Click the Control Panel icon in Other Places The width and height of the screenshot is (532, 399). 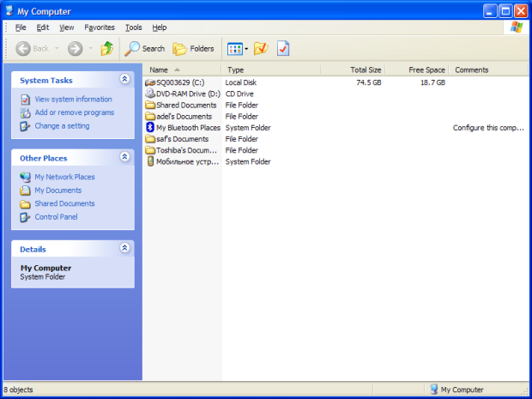pyautogui.click(x=25, y=217)
